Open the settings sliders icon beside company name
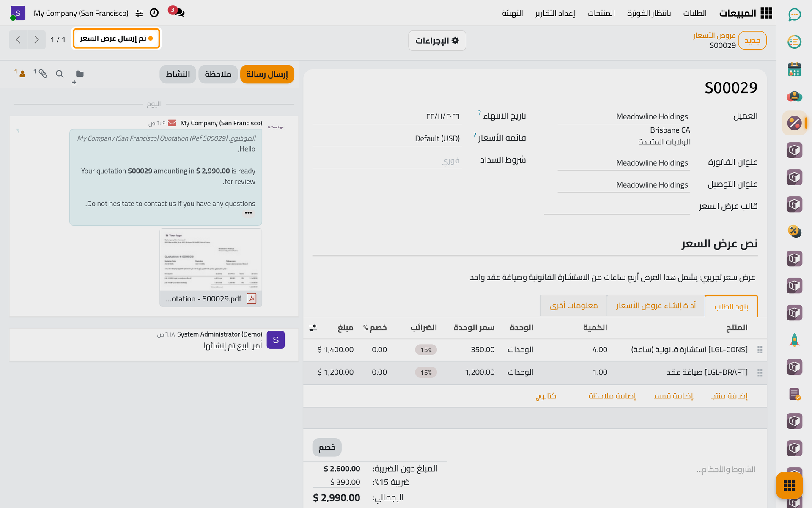Image resolution: width=812 pixels, height=508 pixels. pyautogui.click(x=139, y=13)
